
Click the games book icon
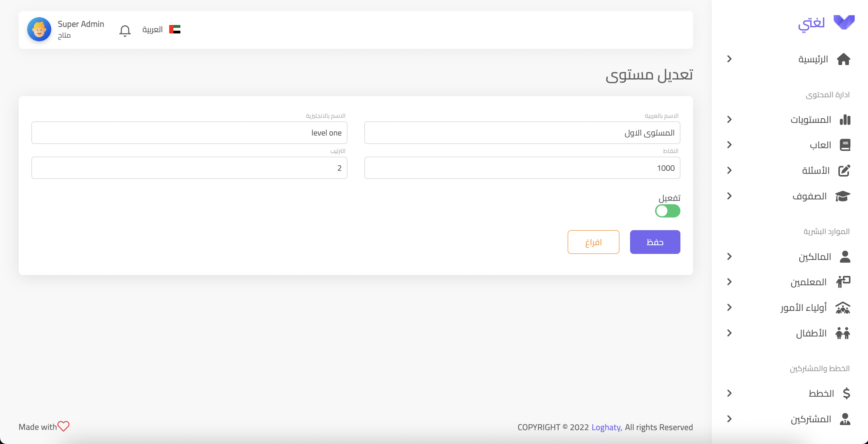845,145
